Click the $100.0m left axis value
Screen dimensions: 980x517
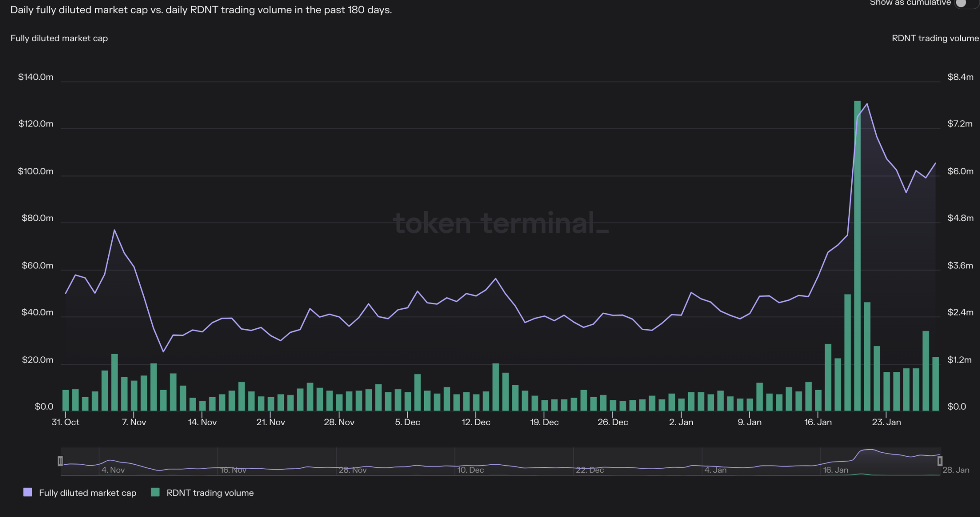pyautogui.click(x=35, y=171)
